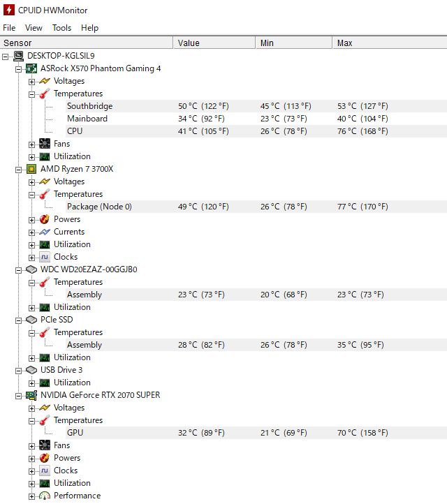Viewport: 447px width, 504px height.
Task: Click the Value column header
Action: click(214, 43)
